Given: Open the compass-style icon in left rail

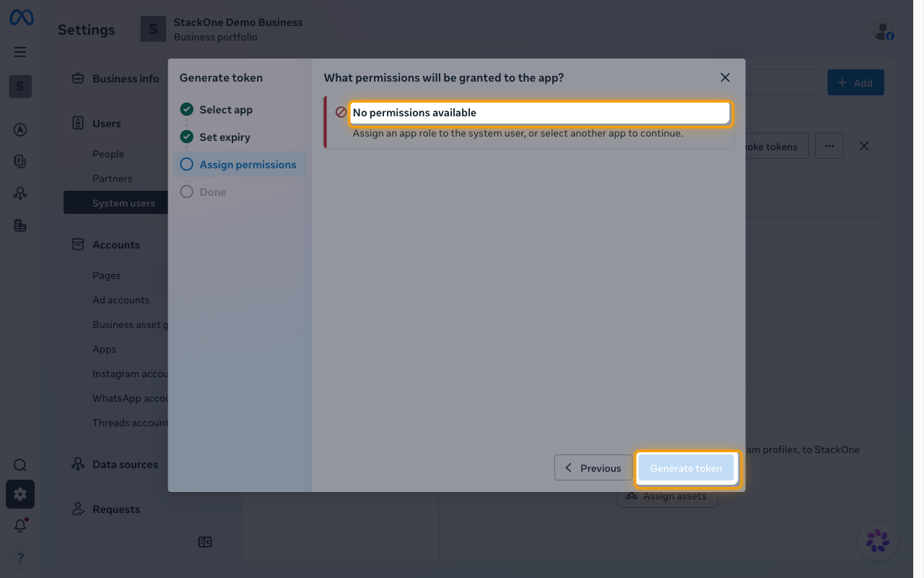Looking at the screenshot, I should [20, 130].
